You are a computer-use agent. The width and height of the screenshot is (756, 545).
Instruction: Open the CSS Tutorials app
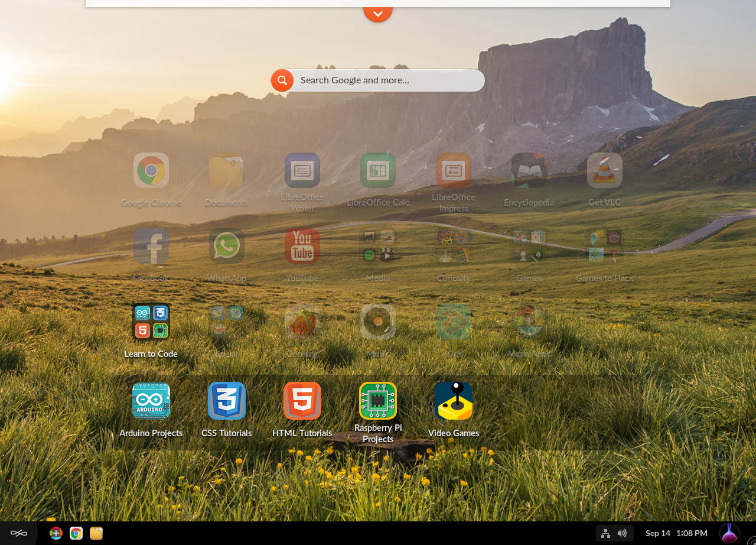point(227,401)
